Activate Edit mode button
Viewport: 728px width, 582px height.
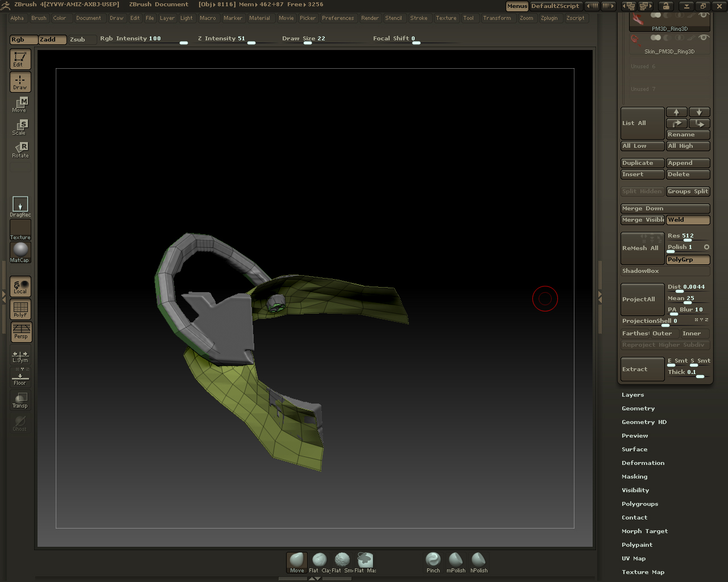pyautogui.click(x=20, y=59)
